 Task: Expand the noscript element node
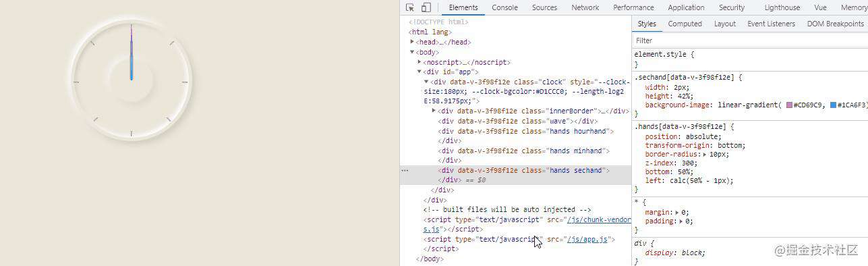(x=419, y=62)
